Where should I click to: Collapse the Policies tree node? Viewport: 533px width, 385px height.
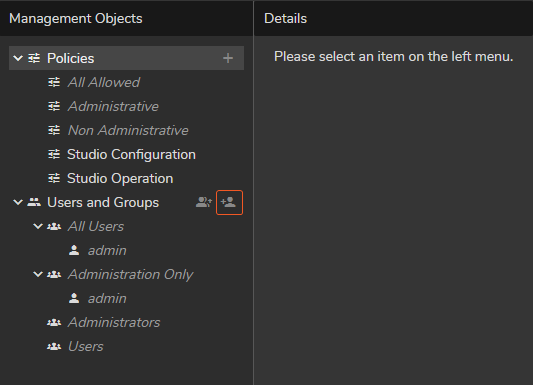click(18, 58)
